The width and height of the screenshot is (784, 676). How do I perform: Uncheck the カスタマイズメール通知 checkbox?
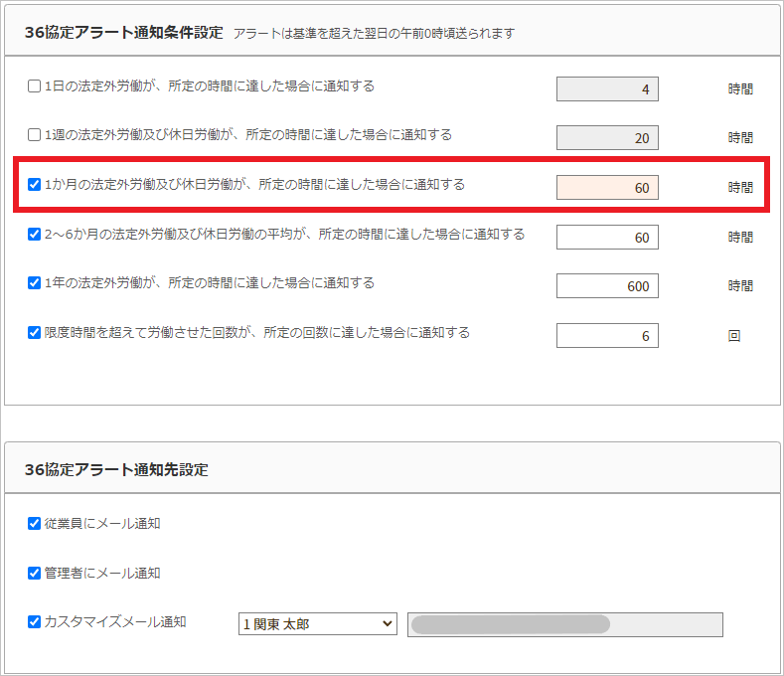tap(34, 622)
